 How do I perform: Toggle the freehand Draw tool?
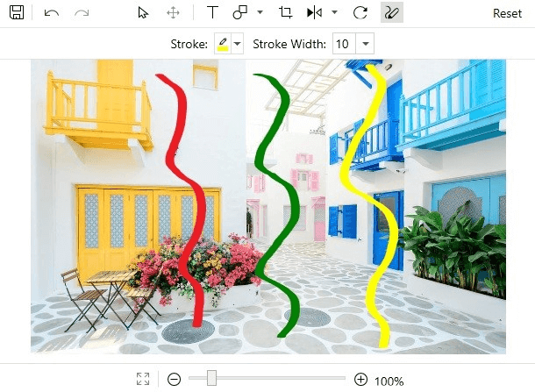392,13
